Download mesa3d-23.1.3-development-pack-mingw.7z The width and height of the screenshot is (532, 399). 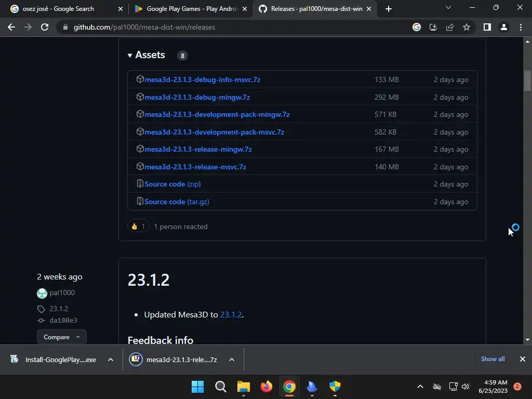[x=217, y=115]
